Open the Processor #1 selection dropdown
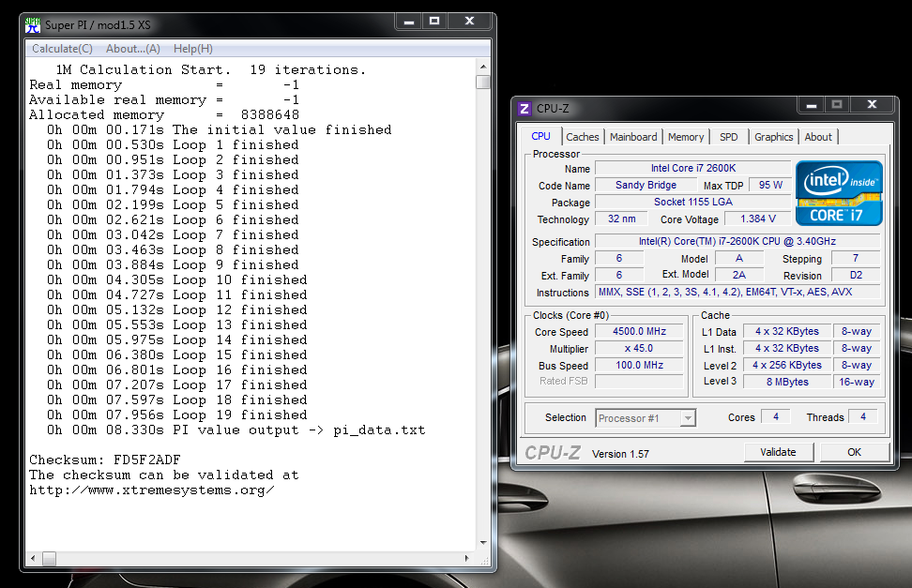This screenshot has width=912, height=588. (x=646, y=418)
